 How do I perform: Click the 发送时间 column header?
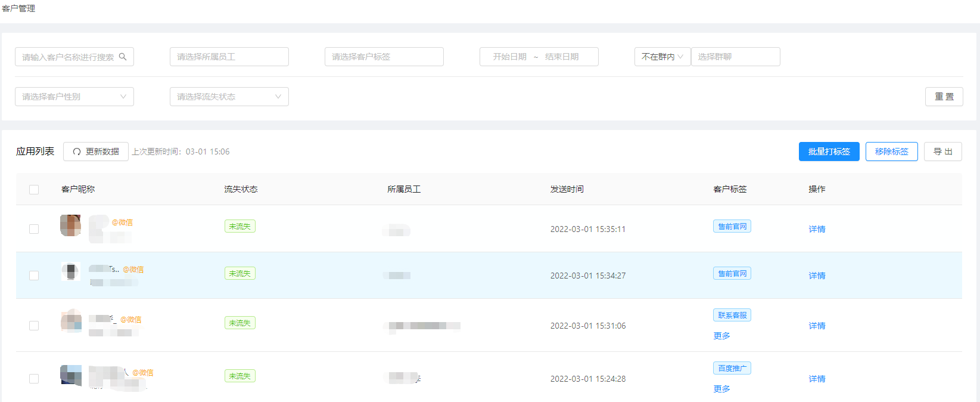click(x=567, y=189)
